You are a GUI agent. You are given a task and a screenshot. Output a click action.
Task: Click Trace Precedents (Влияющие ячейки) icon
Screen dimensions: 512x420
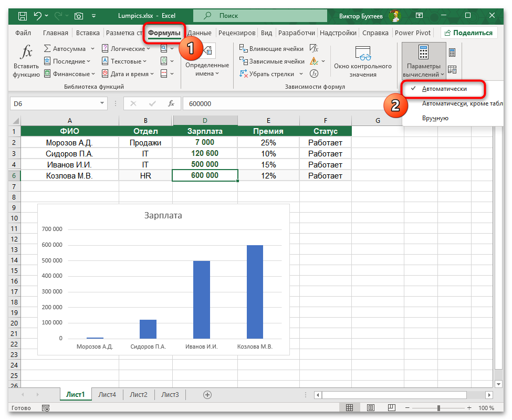tap(244, 49)
